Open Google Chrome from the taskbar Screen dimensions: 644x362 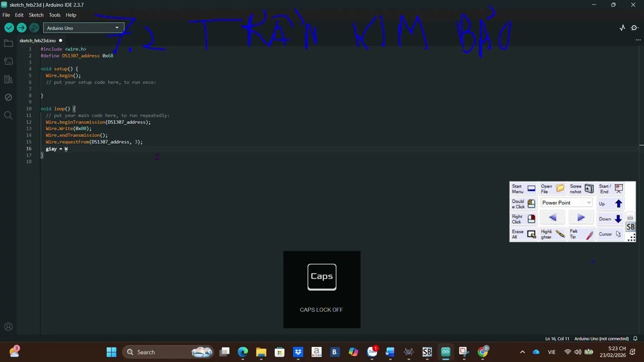(x=482, y=352)
